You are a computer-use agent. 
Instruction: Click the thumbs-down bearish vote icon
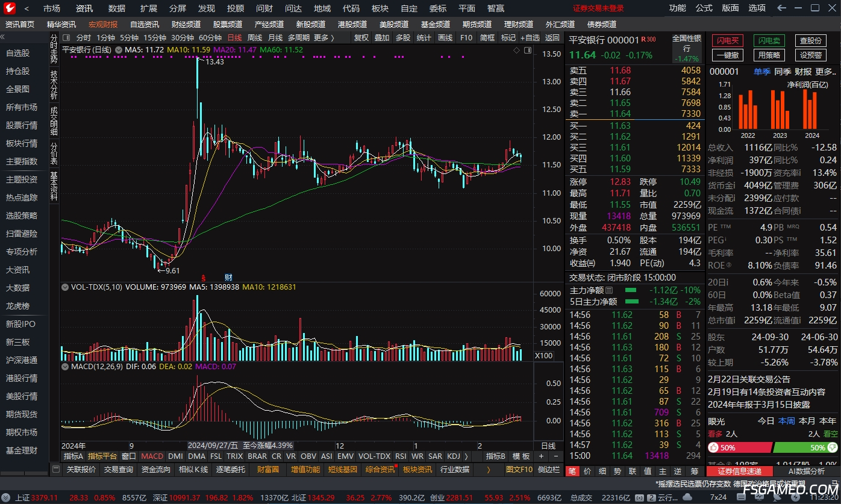tap(832, 447)
